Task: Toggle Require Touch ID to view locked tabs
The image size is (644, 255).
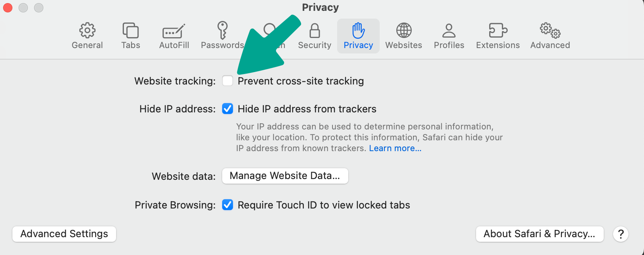Action: [228, 205]
